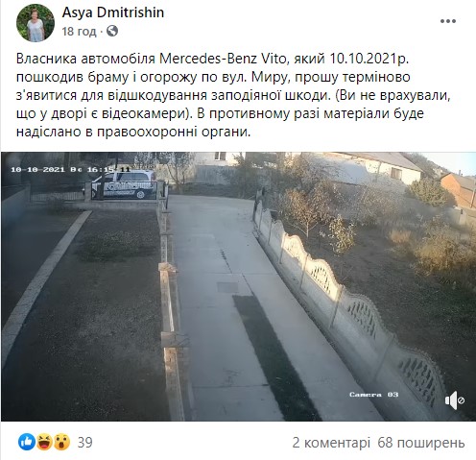This screenshot has width=476, height=460.
Task: Open Asya Dmitrishin's profile picture
Action: [36, 23]
